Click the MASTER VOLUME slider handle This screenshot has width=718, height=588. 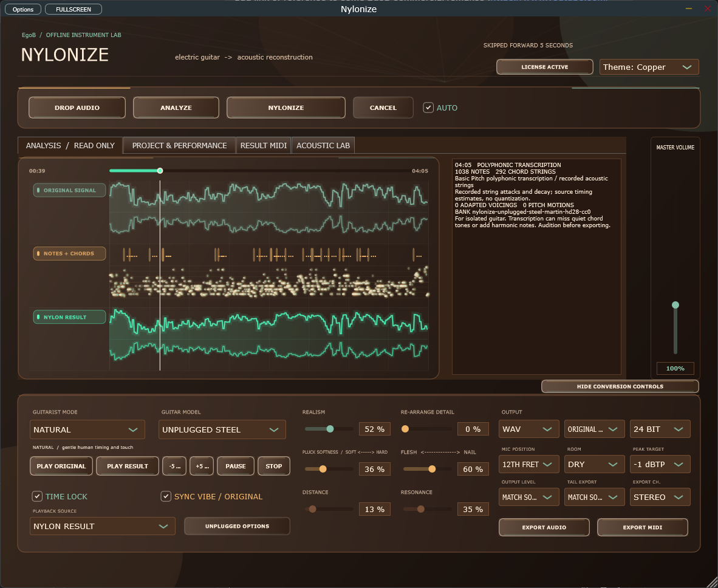point(675,305)
